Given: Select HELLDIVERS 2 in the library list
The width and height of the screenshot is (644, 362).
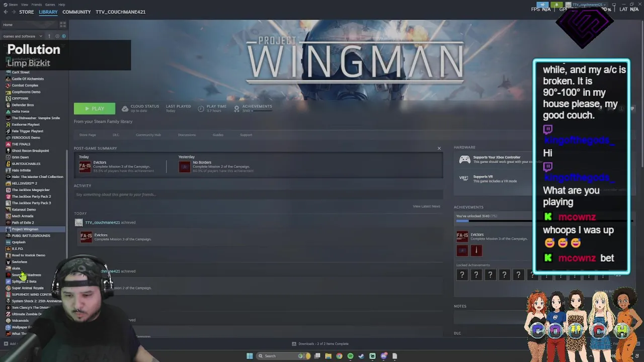Looking at the screenshot, I should tap(24, 184).
